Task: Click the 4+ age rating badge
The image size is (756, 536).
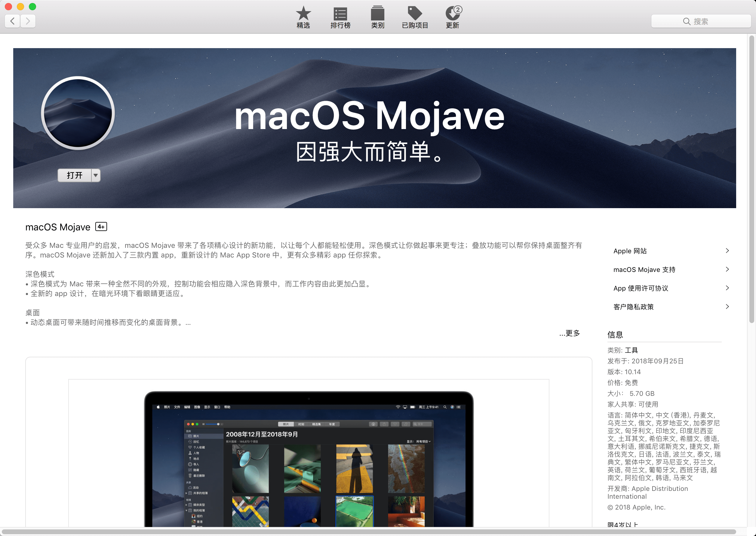Action: tap(101, 227)
